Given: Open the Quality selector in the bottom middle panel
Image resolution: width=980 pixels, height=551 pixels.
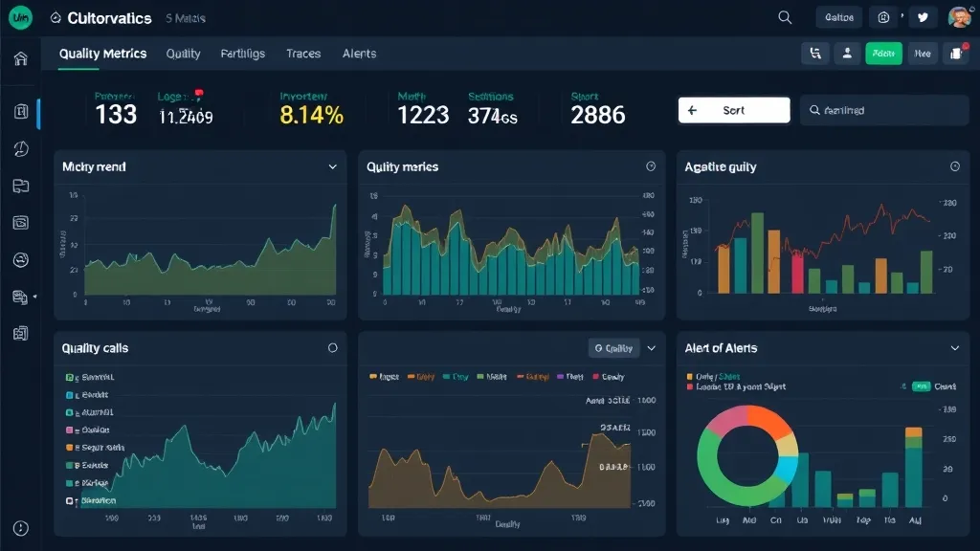Looking at the screenshot, I should point(613,348).
